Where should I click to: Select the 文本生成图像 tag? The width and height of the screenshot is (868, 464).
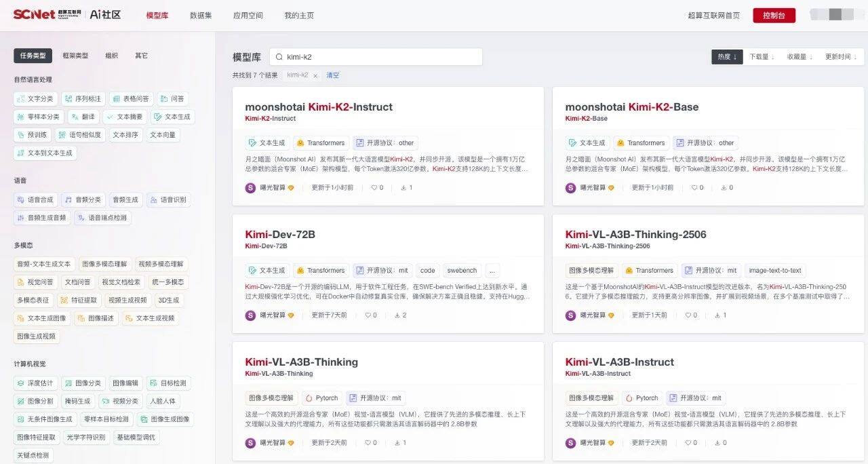[x=41, y=318]
